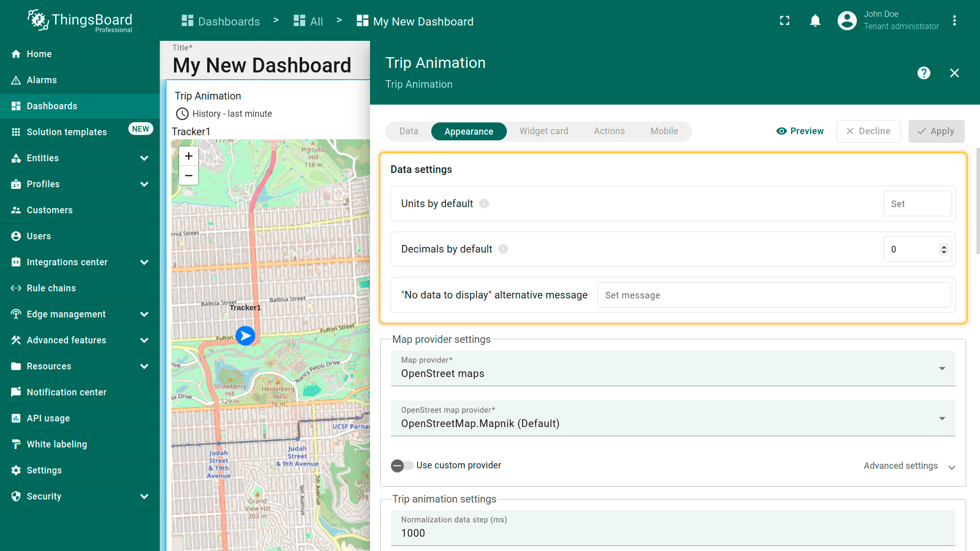Switch to Widget card tab
This screenshot has height=551, width=980.
[544, 131]
